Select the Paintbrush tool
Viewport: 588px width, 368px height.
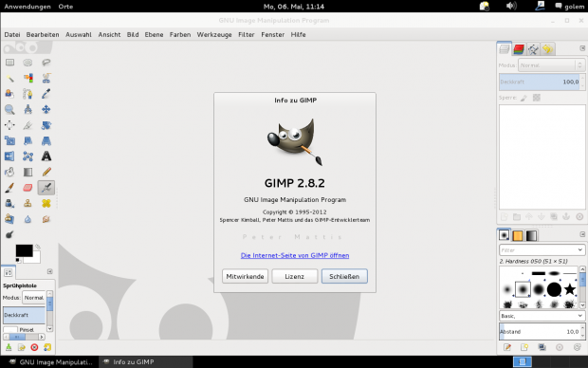(x=9, y=188)
